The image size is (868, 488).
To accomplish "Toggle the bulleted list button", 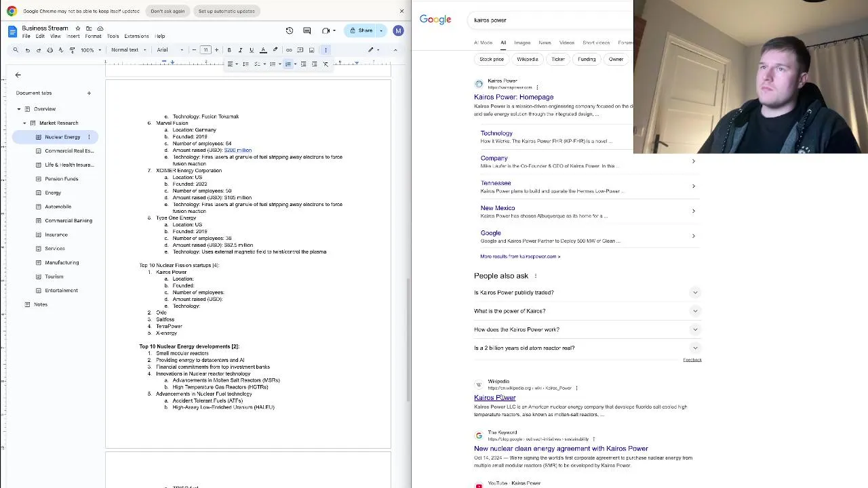I will (x=274, y=64).
